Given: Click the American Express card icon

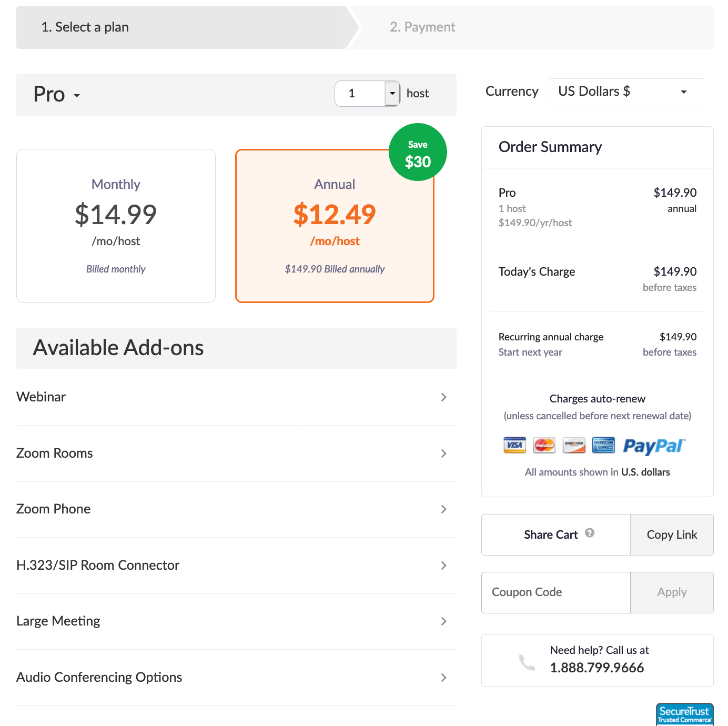Looking at the screenshot, I should [603, 445].
